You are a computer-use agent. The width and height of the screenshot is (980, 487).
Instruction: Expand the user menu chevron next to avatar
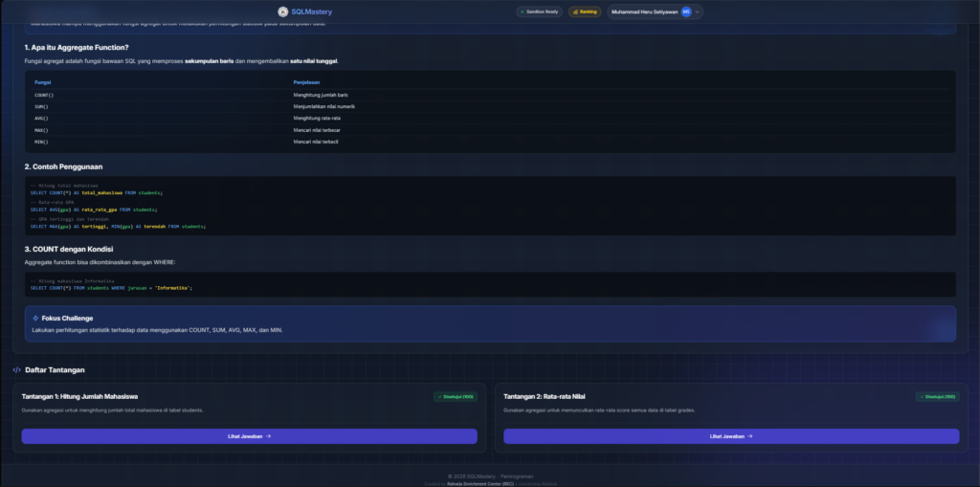pos(697,11)
